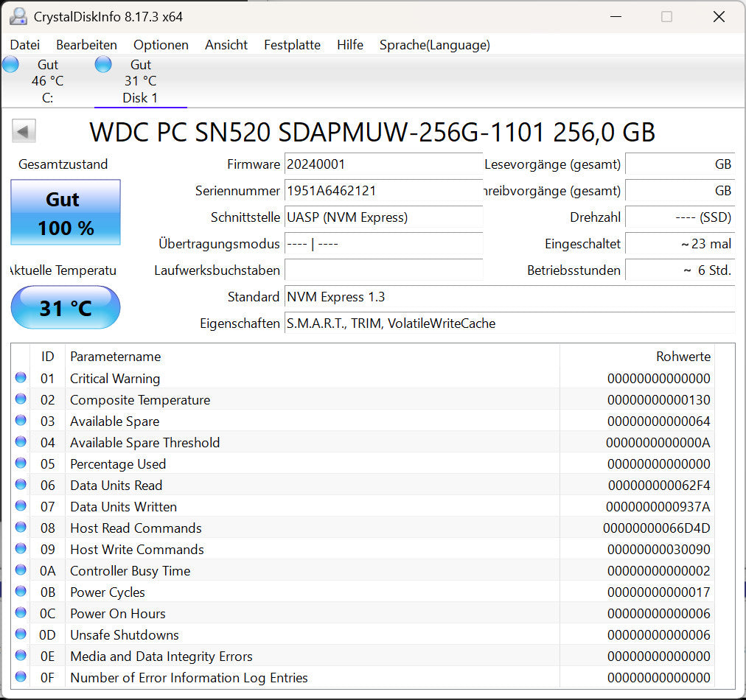Screen dimensions: 746x700
Task: Click the CrystalDiskInfo icon in the title bar
Action: click(17, 15)
